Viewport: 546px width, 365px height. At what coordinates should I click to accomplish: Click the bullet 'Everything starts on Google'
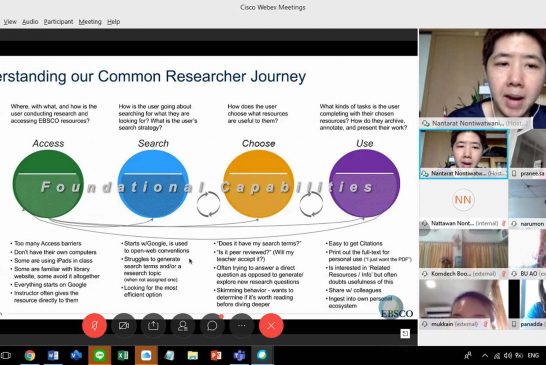pyautogui.click(x=50, y=285)
